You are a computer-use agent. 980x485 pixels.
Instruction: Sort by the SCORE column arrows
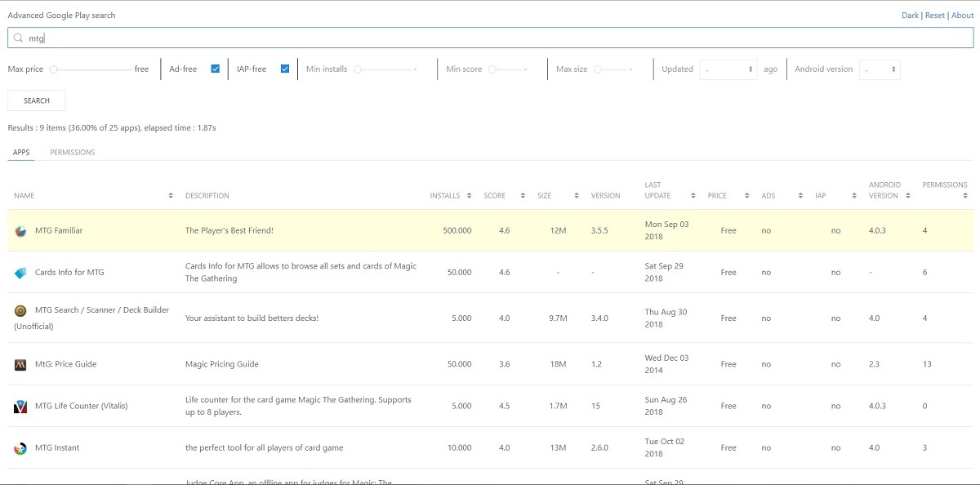point(523,196)
